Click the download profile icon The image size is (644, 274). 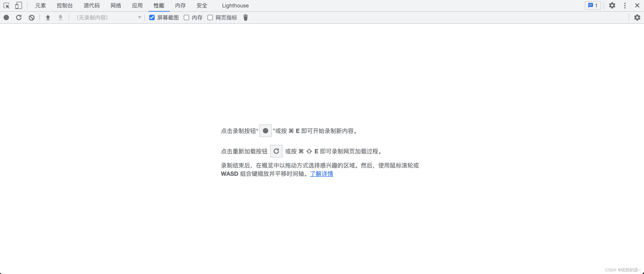click(x=60, y=18)
